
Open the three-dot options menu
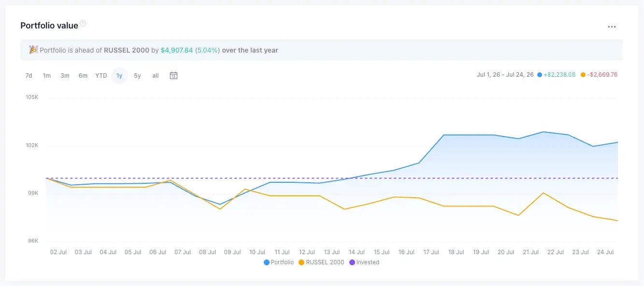coord(612,27)
